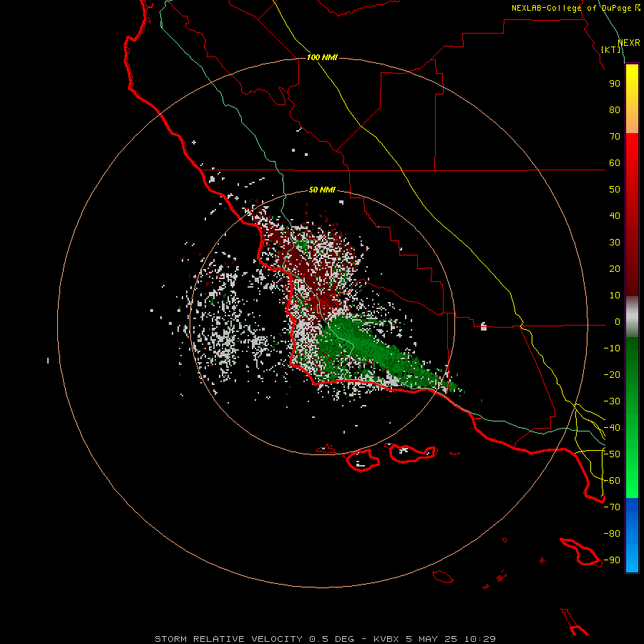The image size is (644, 644).
Task: Click the 50 NMI range ring label
Action: click(322, 190)
